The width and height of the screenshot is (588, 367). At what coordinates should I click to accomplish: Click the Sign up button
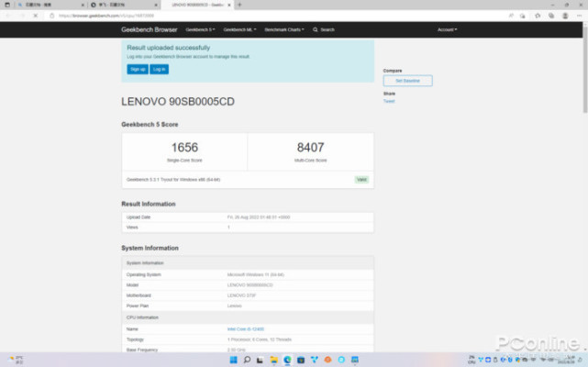[x=138, y=69]
